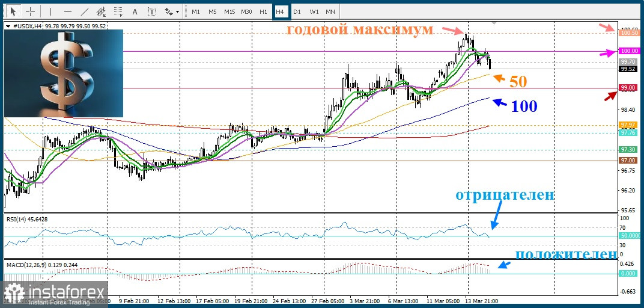Switch to M1 timeframe
This screenshot has width=644, height=308.
pos(196,11)
